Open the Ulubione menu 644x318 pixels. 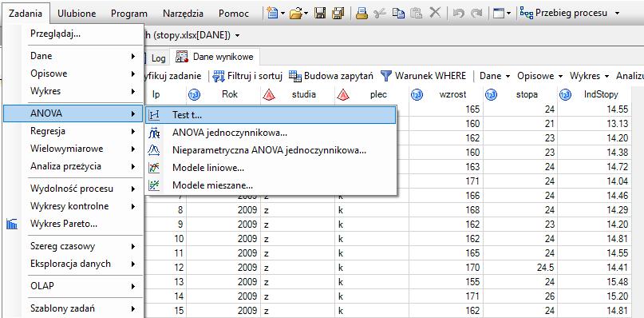[x=77, y=13]
